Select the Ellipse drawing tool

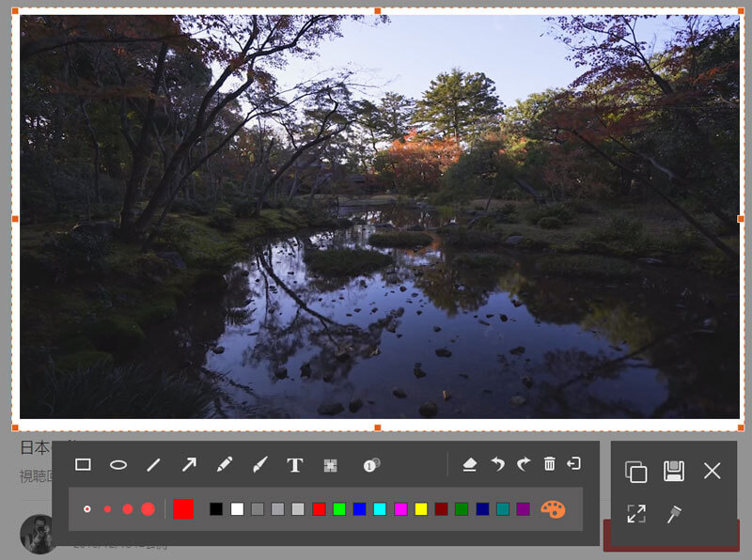point(118,464)
